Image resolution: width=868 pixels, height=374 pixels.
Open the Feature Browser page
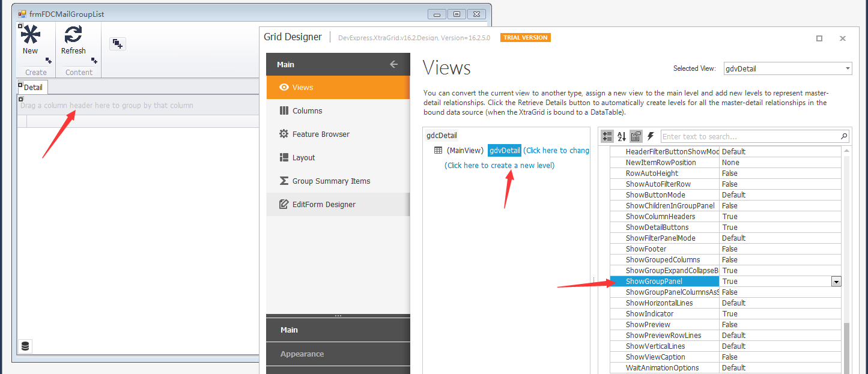click(x=338, y=134)
